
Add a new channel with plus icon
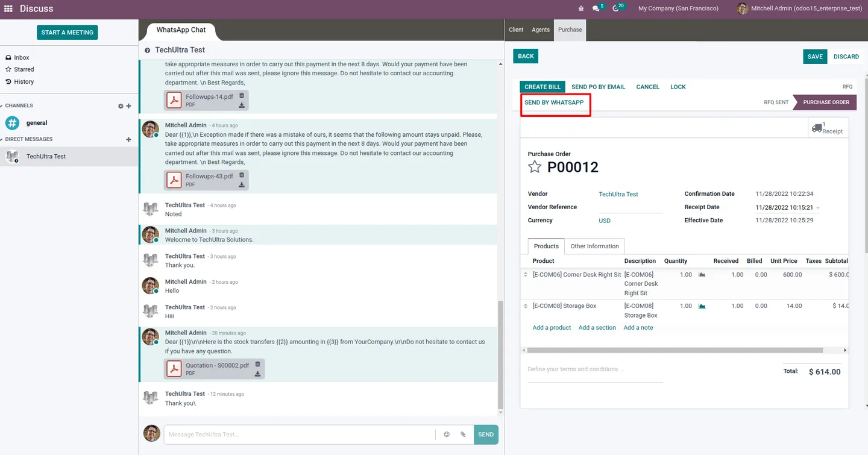coord(128,106)
